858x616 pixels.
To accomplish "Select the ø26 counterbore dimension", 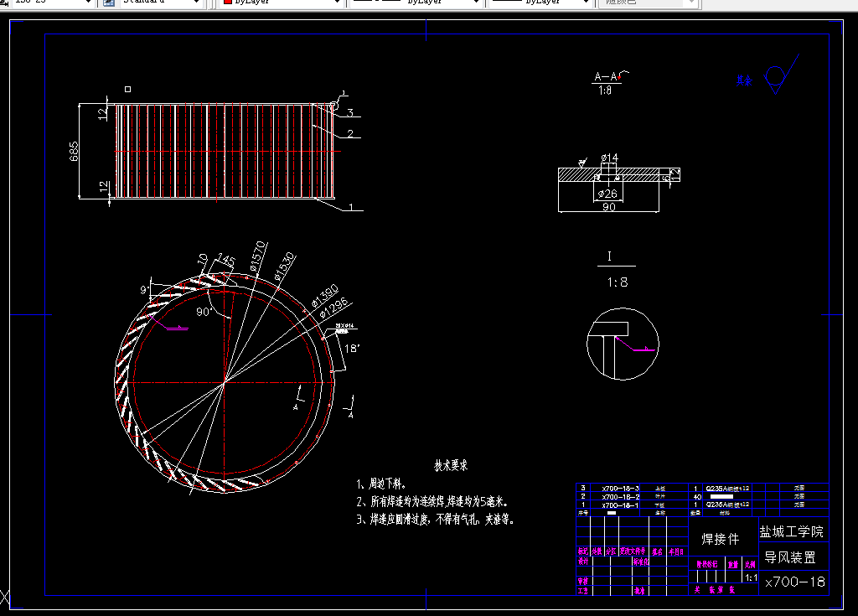I will pos(607,194).
